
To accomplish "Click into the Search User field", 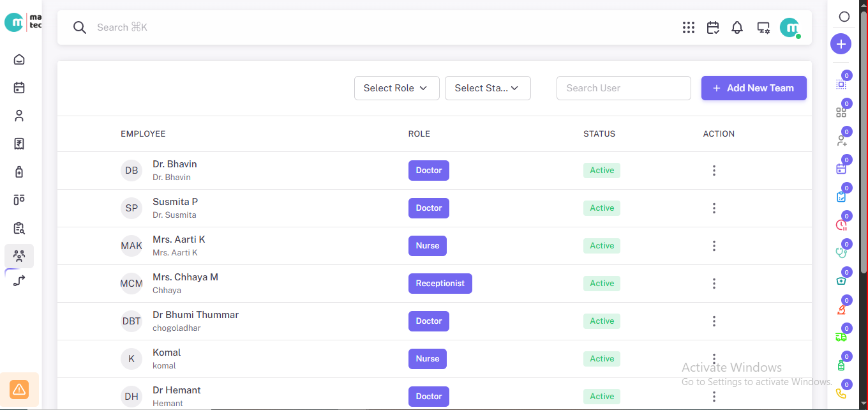I will (x=624, y=88).
